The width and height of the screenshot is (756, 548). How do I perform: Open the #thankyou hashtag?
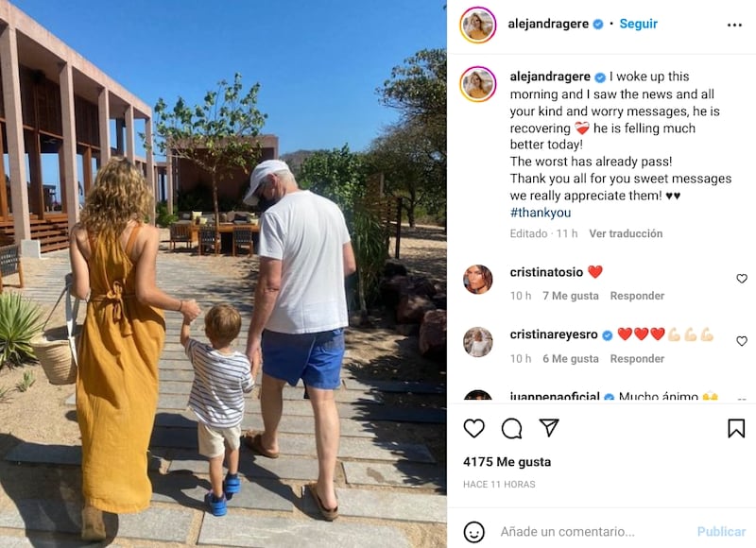(541, 213)
